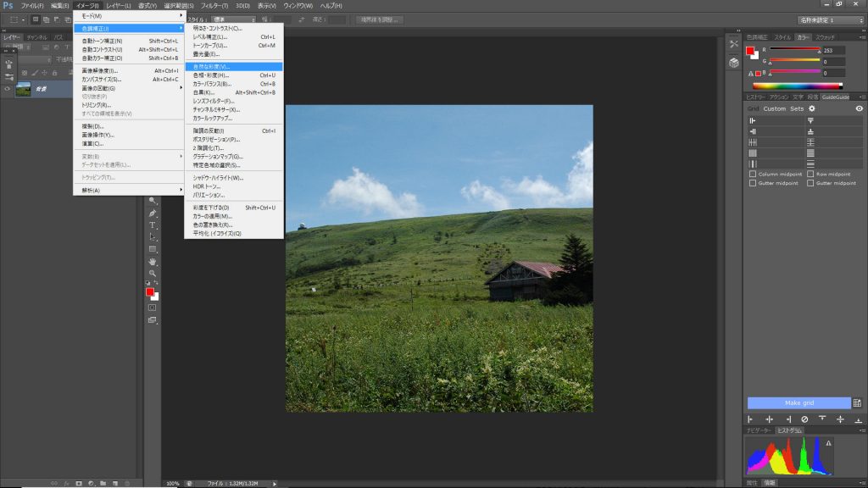
Task: Click foreground red swatch in Color panel
Action: coord(750,51)
